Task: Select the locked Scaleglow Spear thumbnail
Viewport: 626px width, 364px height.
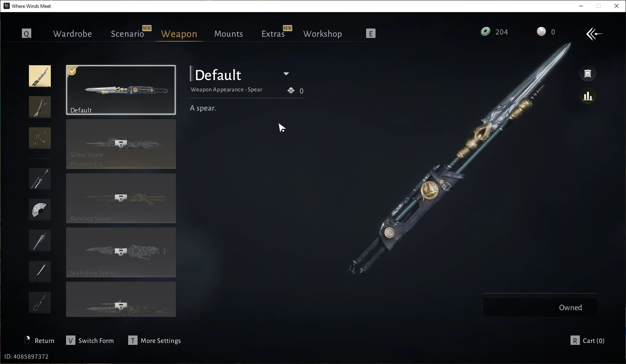Action: coord(121,253)
